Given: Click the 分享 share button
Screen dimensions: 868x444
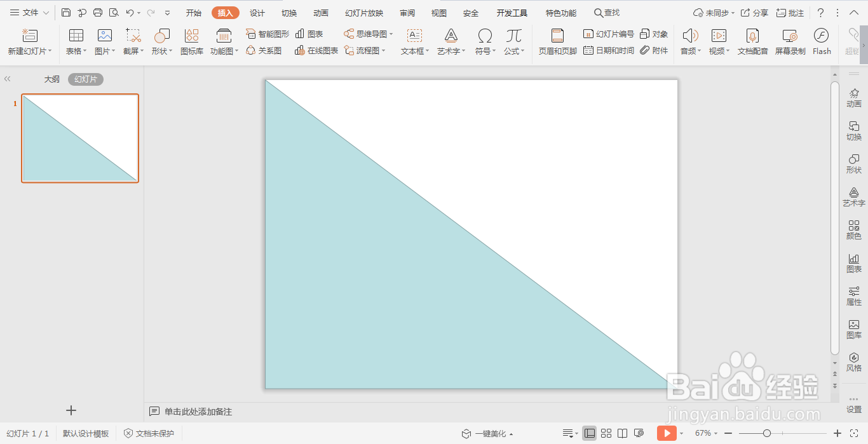Looking at the screenshot, I should pos(754,13).
